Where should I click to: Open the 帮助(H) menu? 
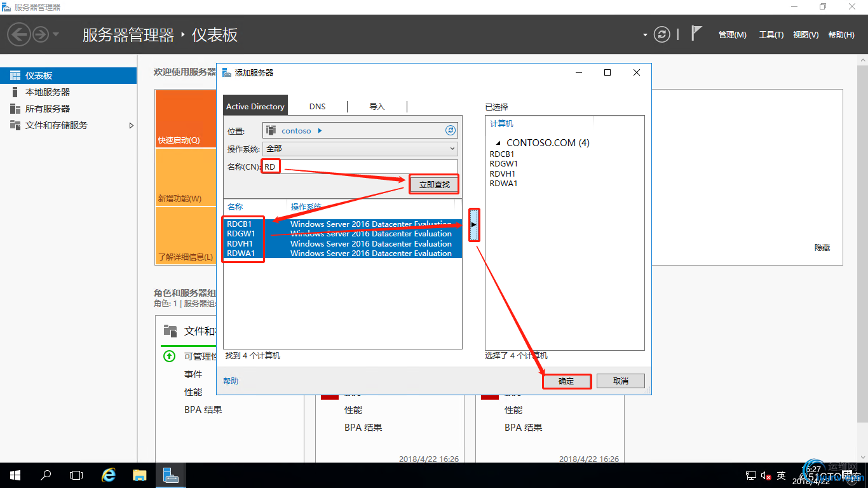coord(841,35)
